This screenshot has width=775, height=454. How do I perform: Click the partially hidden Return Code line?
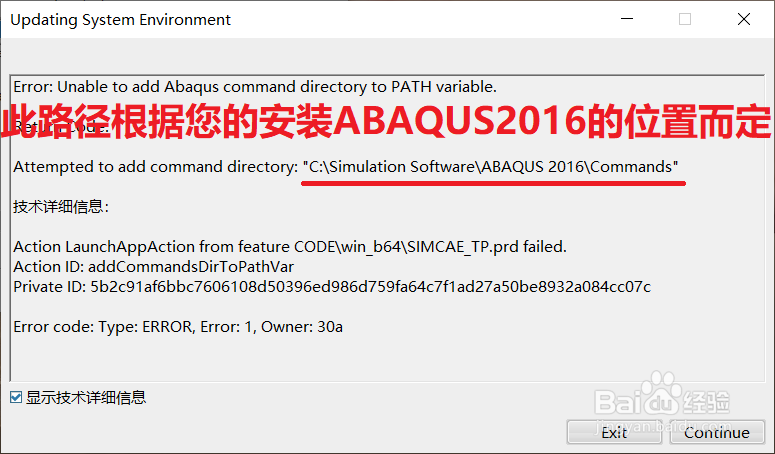(x=61, y=127)
